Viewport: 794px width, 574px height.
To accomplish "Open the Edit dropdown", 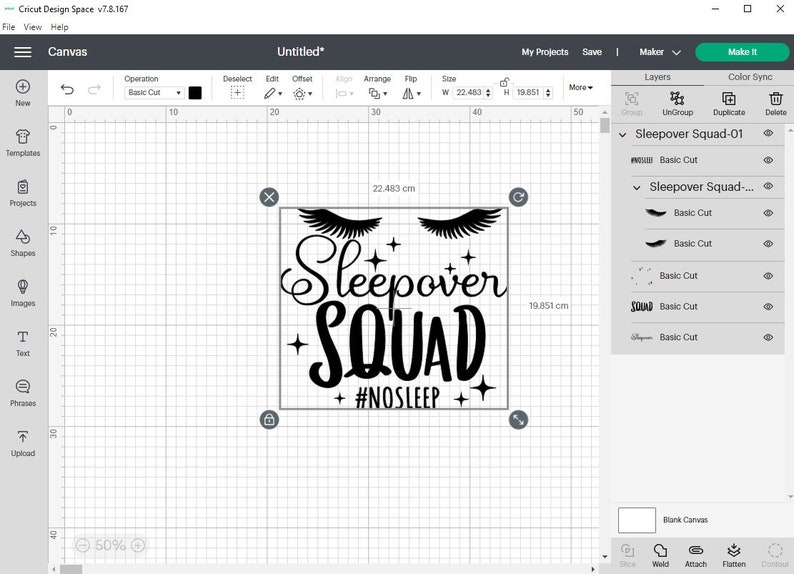I will click(272, 93).
